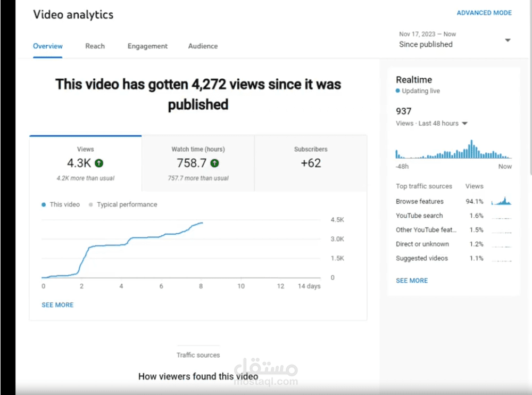The image size is (532, 395).
Task: Click the YouTube search traffic source row
Action: click(454, 216)
